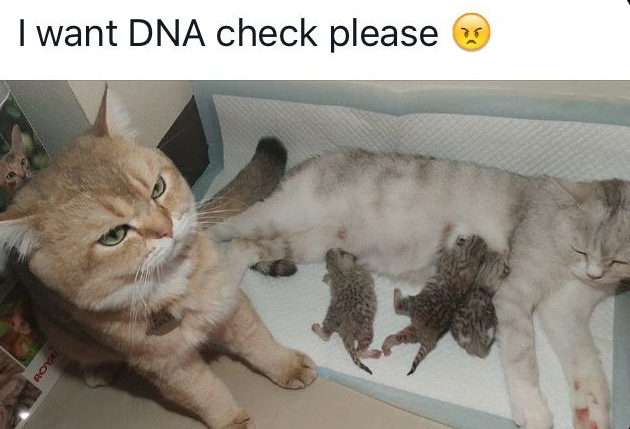Click the gray mother cat's dark tail tip
The image size is (630, 429).
coord(270,155)
